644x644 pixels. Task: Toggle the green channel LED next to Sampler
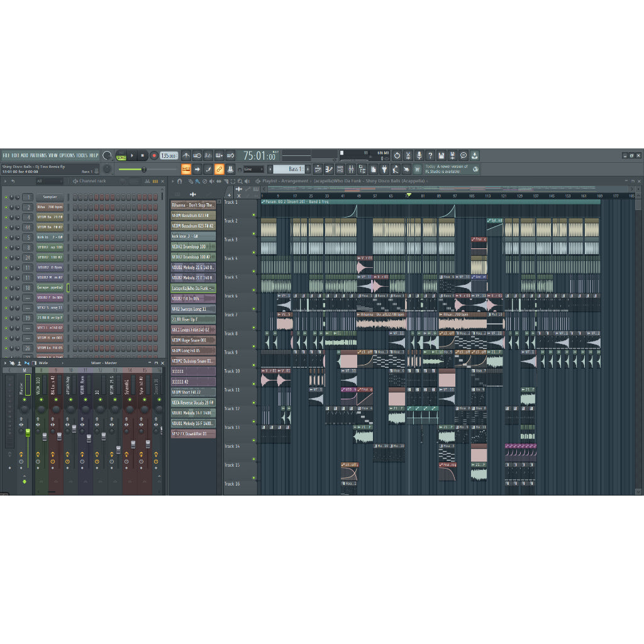coord(6,197)
